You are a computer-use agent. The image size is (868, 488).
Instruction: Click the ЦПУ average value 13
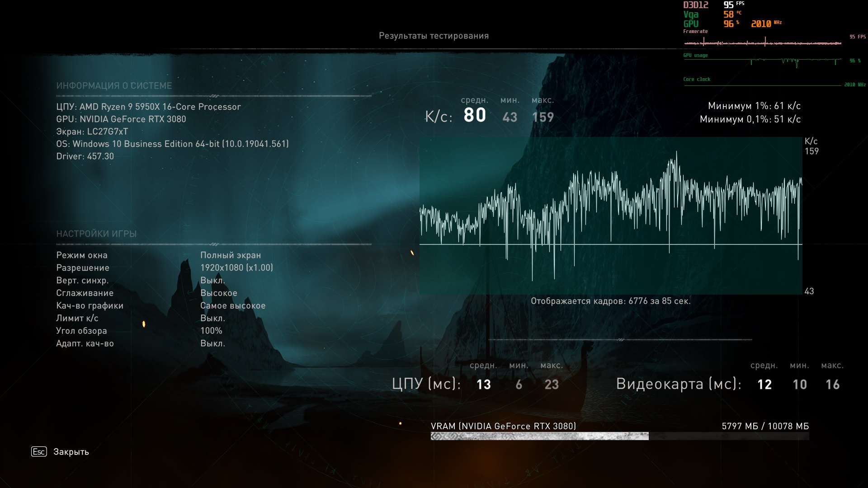483,385
